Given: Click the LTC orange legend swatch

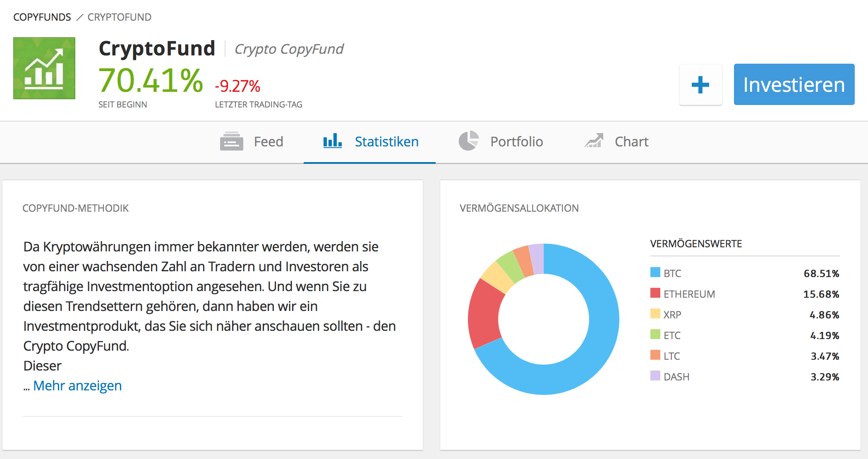Looking at the screenshot, I should (x=655, y=355).
